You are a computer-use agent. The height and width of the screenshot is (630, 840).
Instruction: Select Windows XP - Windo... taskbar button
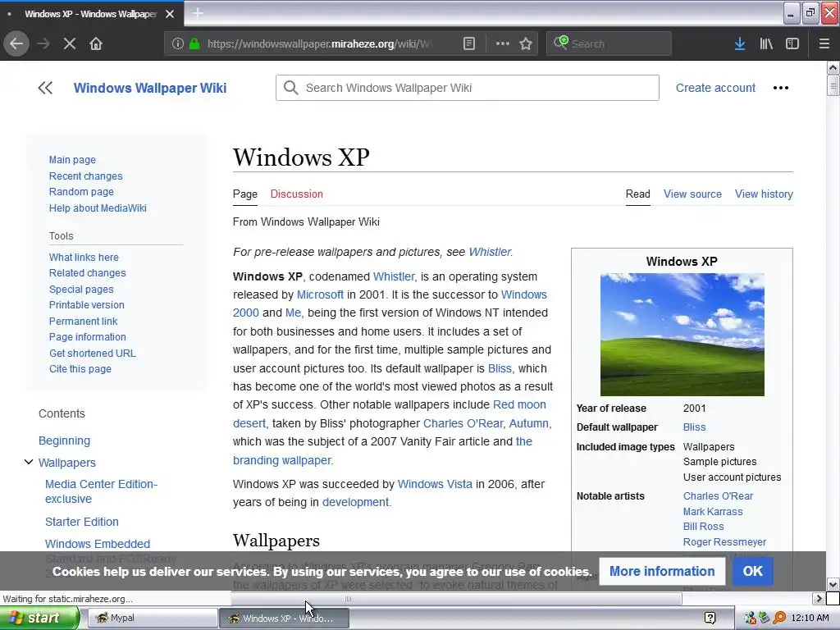point(285,619)
